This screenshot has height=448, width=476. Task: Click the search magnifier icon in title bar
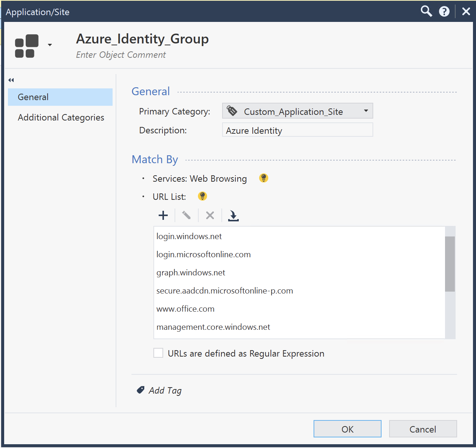[427, 11]
